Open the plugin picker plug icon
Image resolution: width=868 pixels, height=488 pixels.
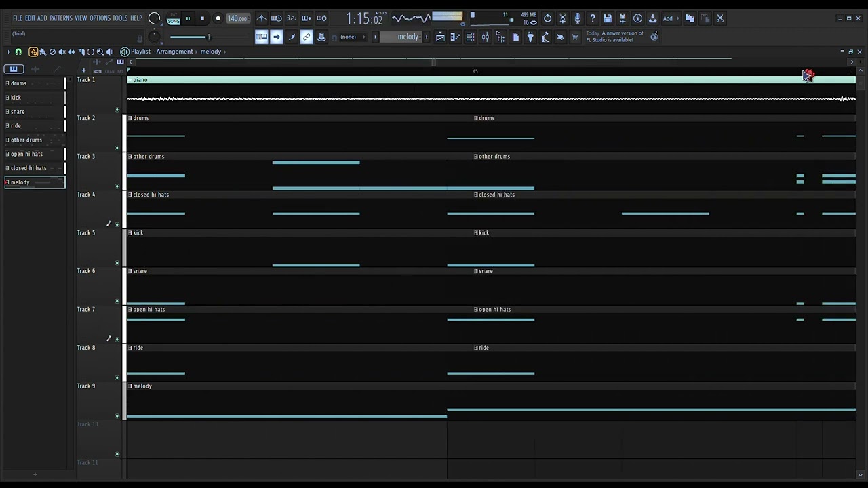coord(530,37)
